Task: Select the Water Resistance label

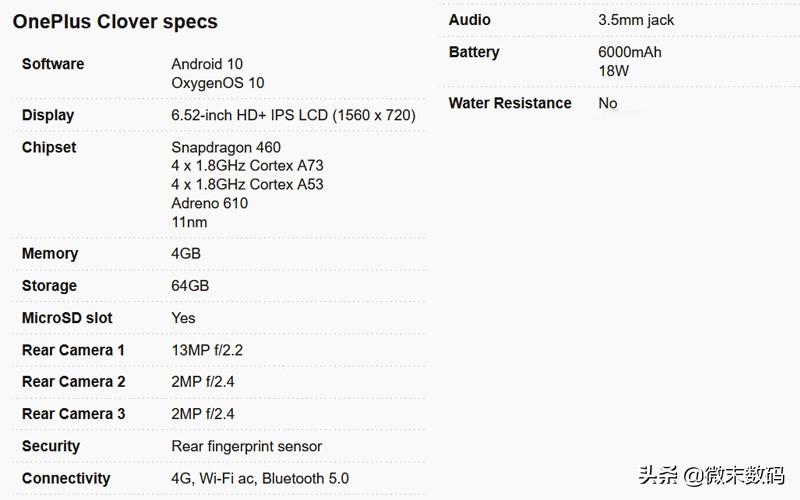Action: coord(510,103)
